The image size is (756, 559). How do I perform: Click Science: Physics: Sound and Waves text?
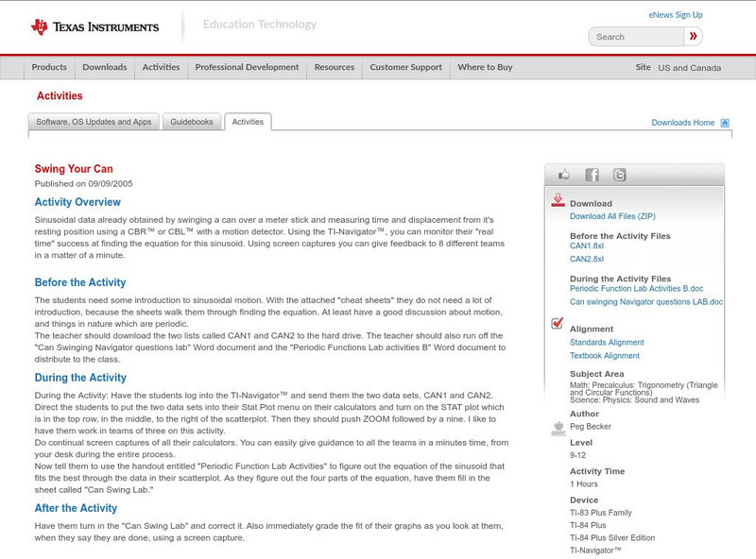[634, 400]
